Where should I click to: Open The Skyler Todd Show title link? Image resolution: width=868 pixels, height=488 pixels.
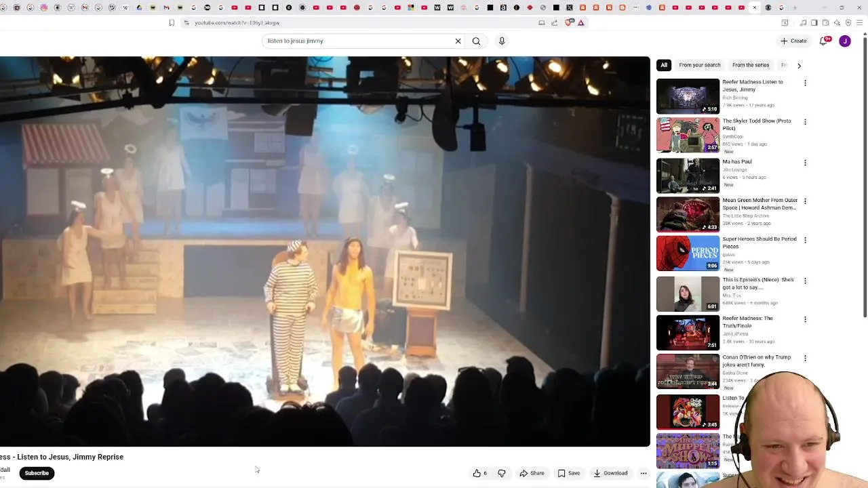tap(757, 125)
